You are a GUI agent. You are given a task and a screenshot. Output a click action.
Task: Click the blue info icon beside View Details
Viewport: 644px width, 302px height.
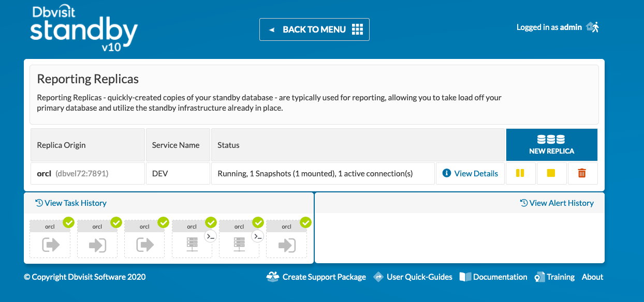448,173
